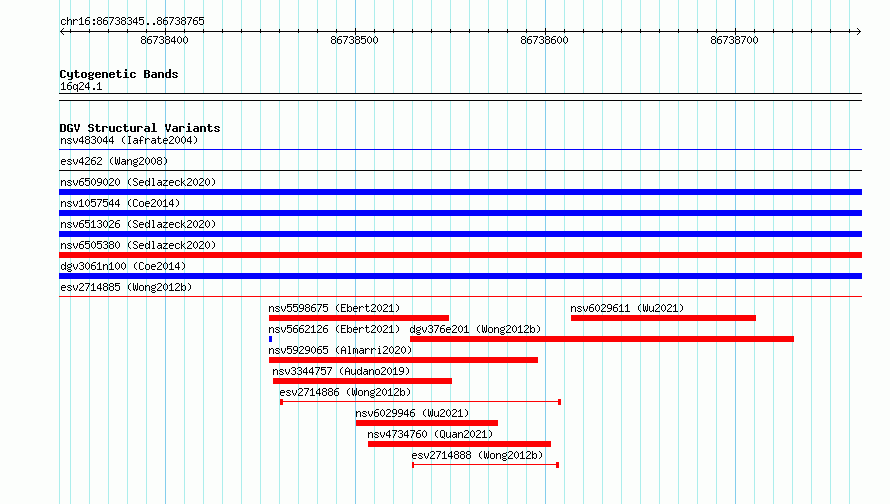This screenshot has width=890, height=504.
Task: Open variant esv4262 (Wang2008) label
Action: click(x=114, y=161)
